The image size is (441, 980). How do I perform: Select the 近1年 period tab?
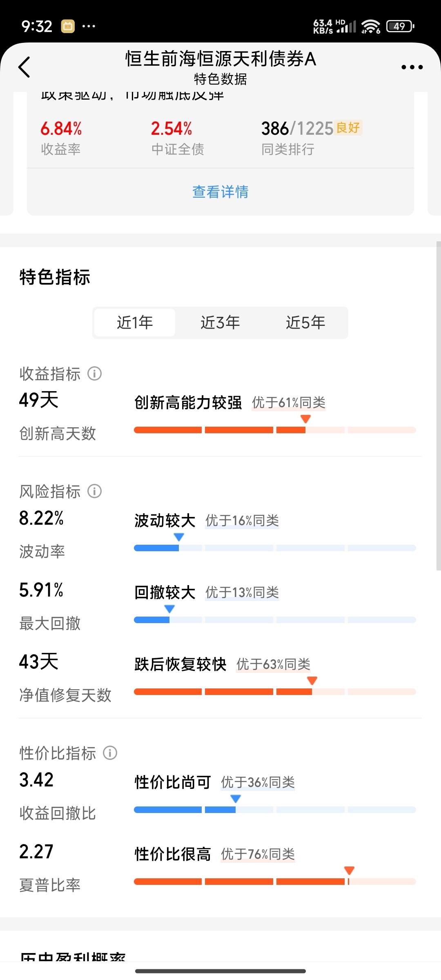pyautogui.click(x=135, y=323)
